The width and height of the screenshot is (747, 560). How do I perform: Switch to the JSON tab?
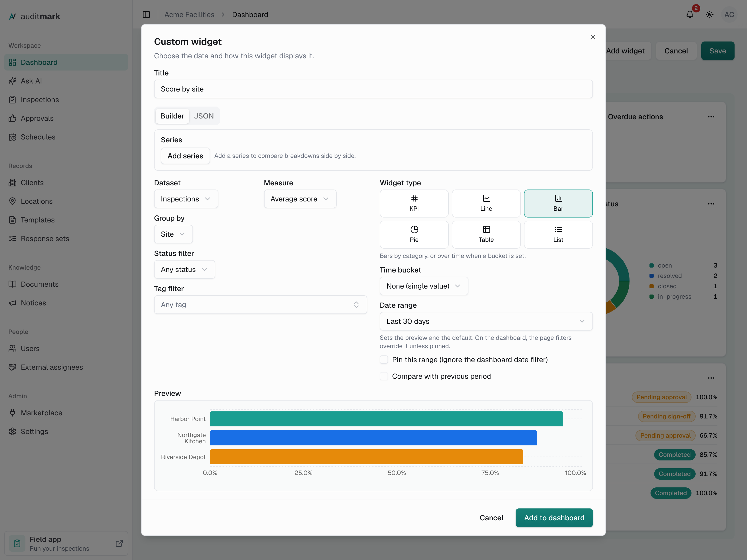(204, 116)
